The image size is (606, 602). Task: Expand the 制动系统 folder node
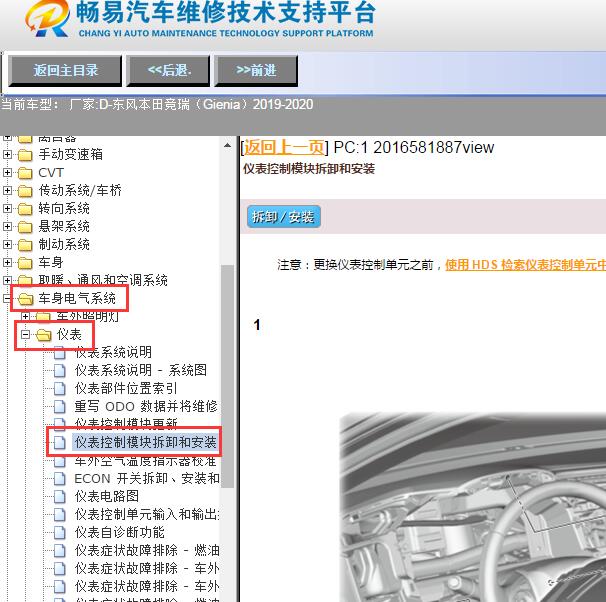click(7, 244)
